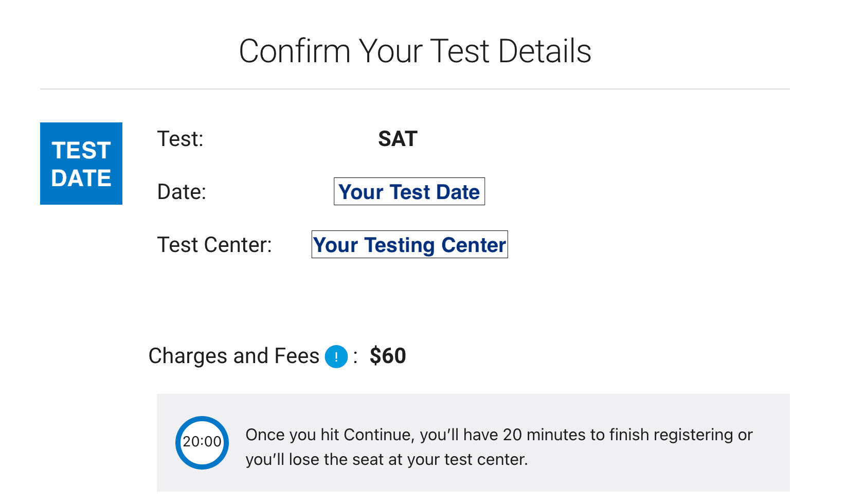Screen dimensions: 865x504
Task: Select the Your Test Date link
Action: click(409, 191)
